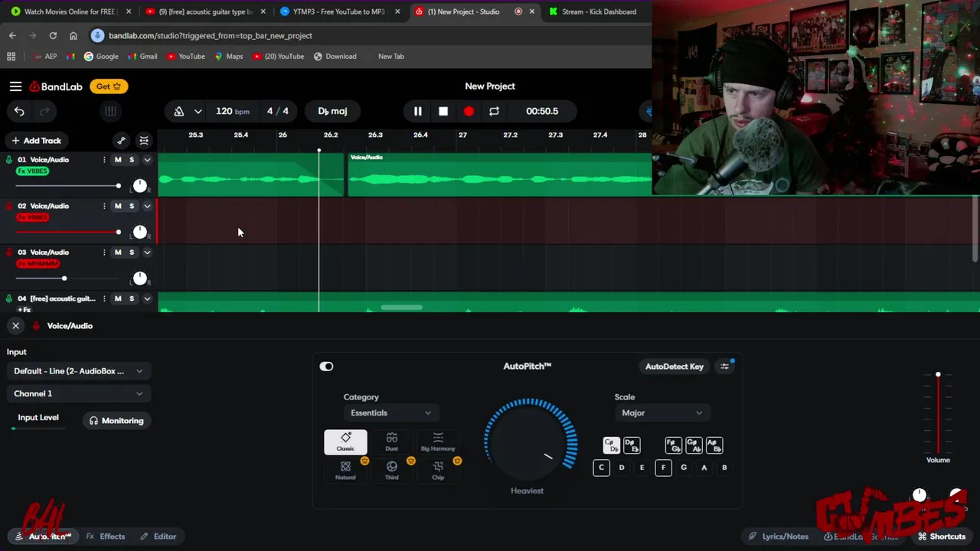Screen dimensions: 980x551
Task: Expand track 04 chevron dropdown
Action: [x=147, y=298]
